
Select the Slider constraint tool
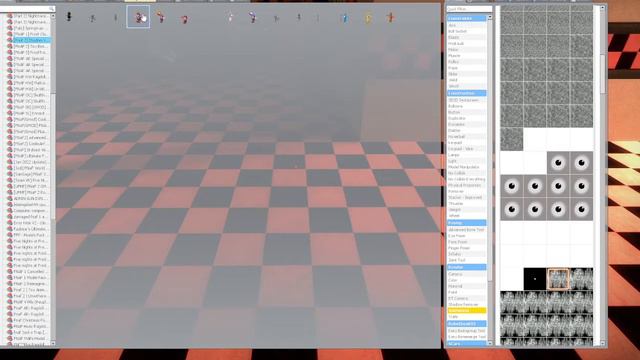(x=467, y=74)
